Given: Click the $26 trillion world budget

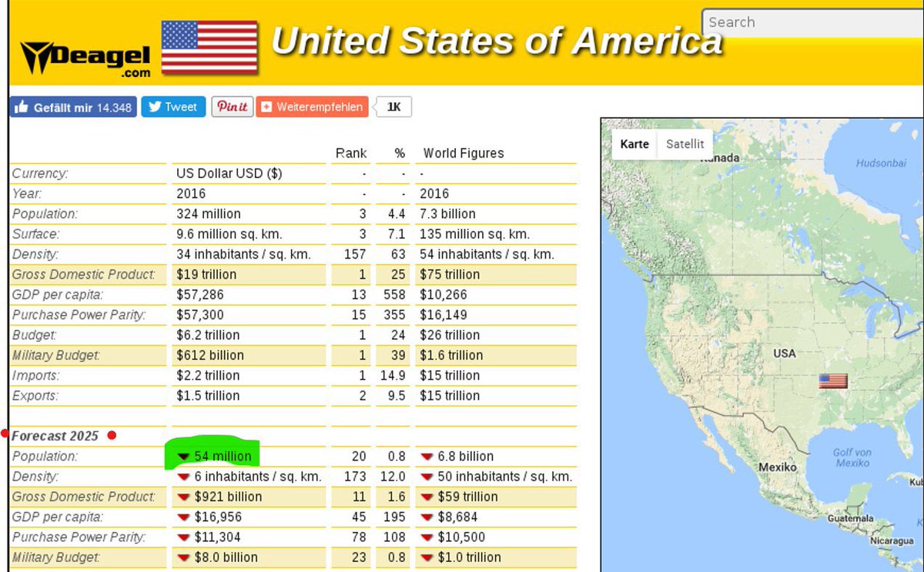Looking at the screenshot, I should (x=450, y=335).
